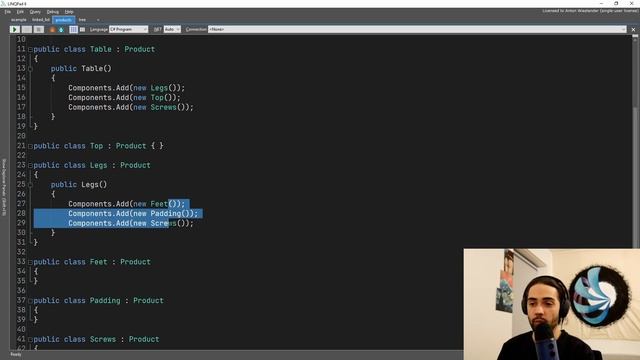This screenshot has width=640, height=360.
Task: Expand the collapsed side panel on left edge
Action: (x=4, y=187)
